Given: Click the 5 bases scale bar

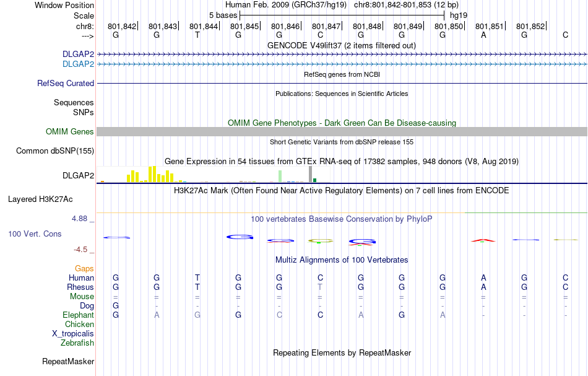Looking at the screenshot, I should tap(342, 15).
